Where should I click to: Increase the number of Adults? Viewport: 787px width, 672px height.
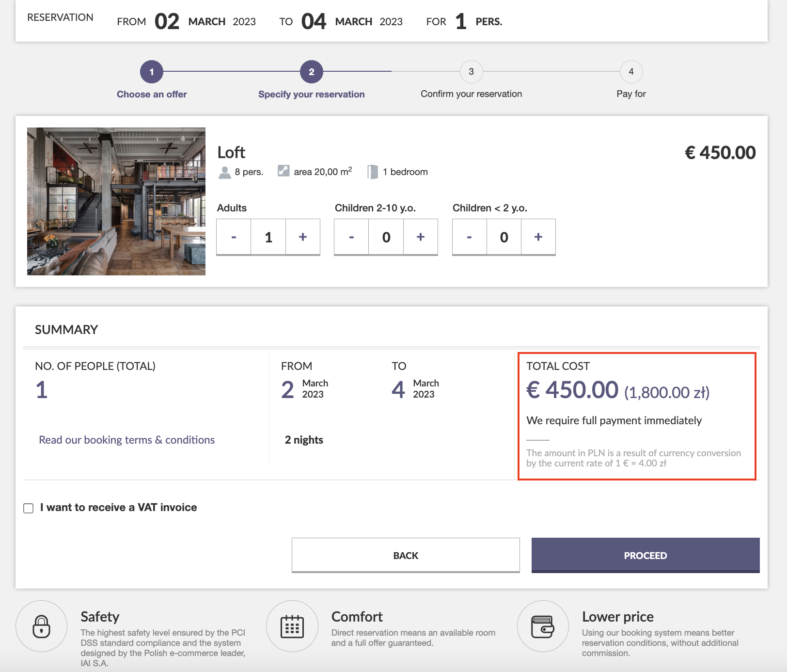[303, 237]
